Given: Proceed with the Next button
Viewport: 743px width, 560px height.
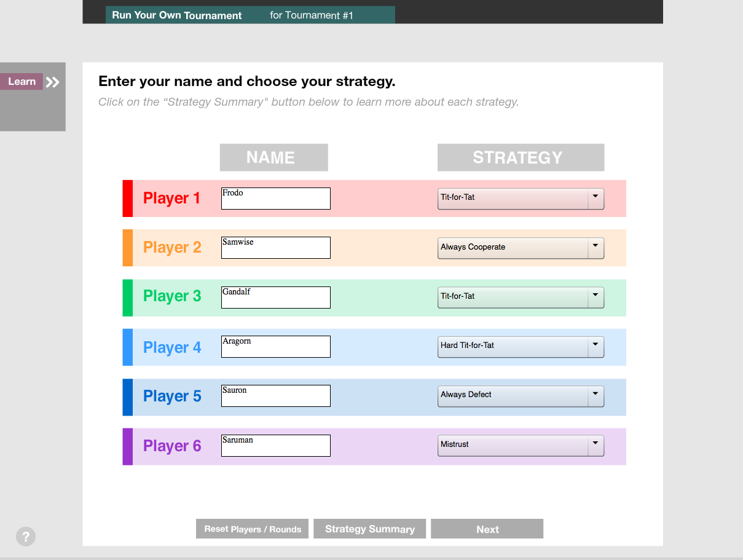Looking at the screenshot, I should point(487,529).
